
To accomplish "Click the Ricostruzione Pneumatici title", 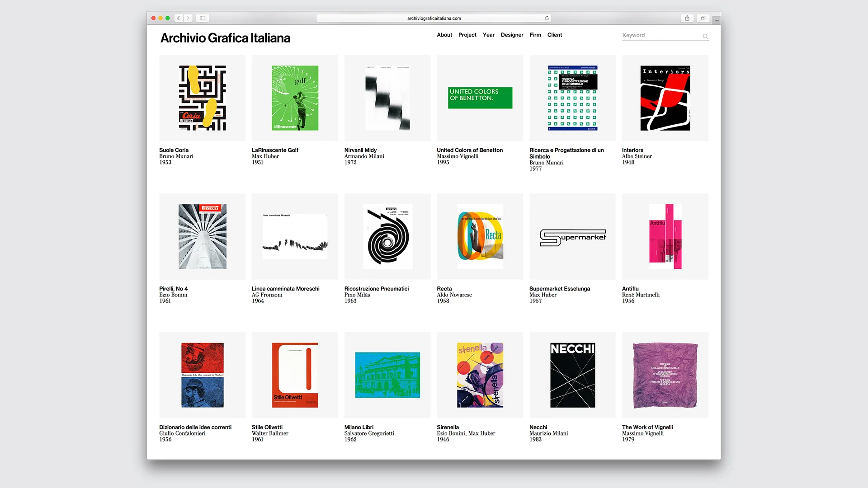I will [x=376, y=289].
